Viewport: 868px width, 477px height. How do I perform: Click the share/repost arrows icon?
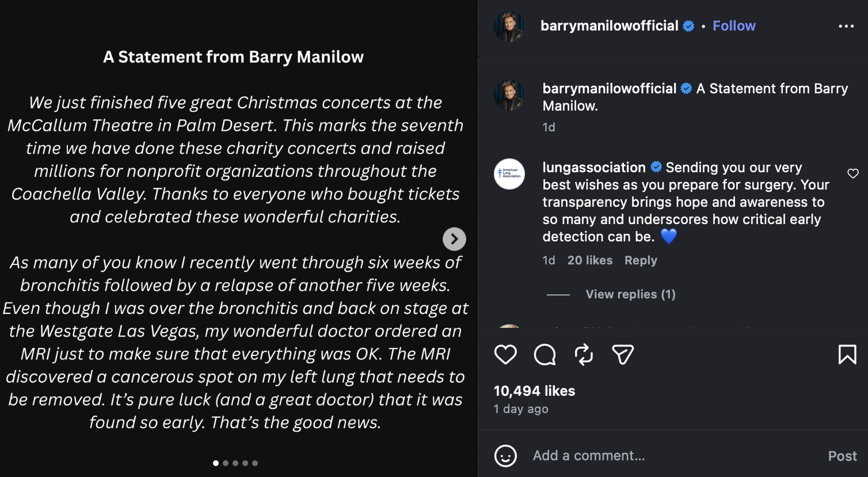pos(583,355)
